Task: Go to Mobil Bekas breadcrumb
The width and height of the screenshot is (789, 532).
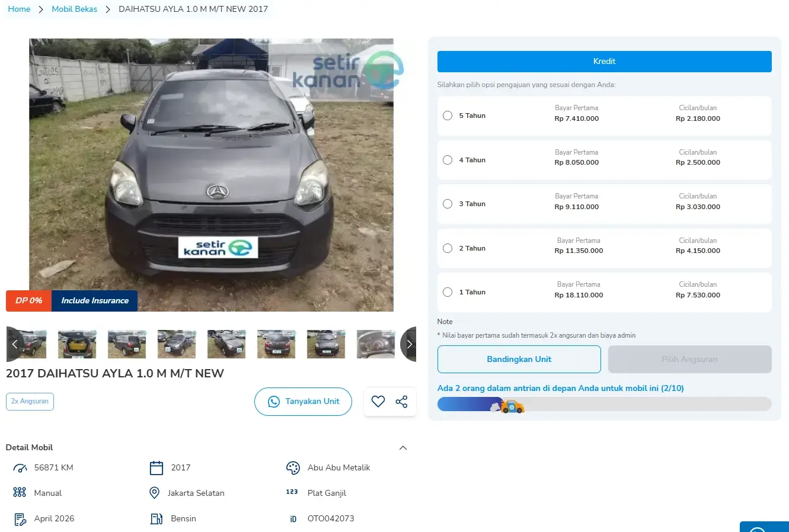Action: pyautogui.click(x=74, y=9)
